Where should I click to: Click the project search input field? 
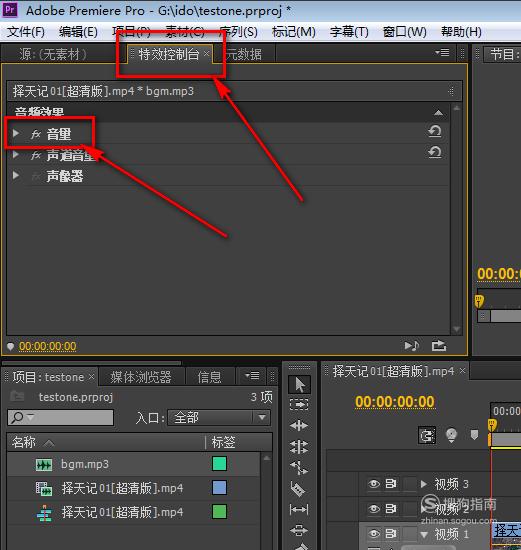60,417
